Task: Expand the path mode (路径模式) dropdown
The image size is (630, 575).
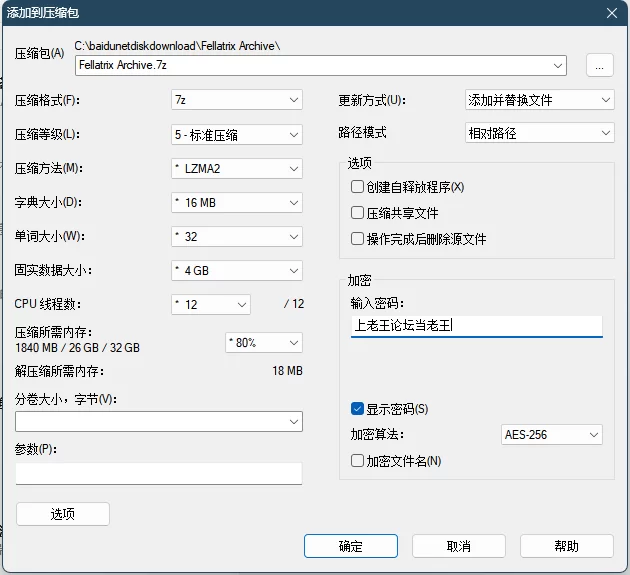Action: tap(539, 133)
